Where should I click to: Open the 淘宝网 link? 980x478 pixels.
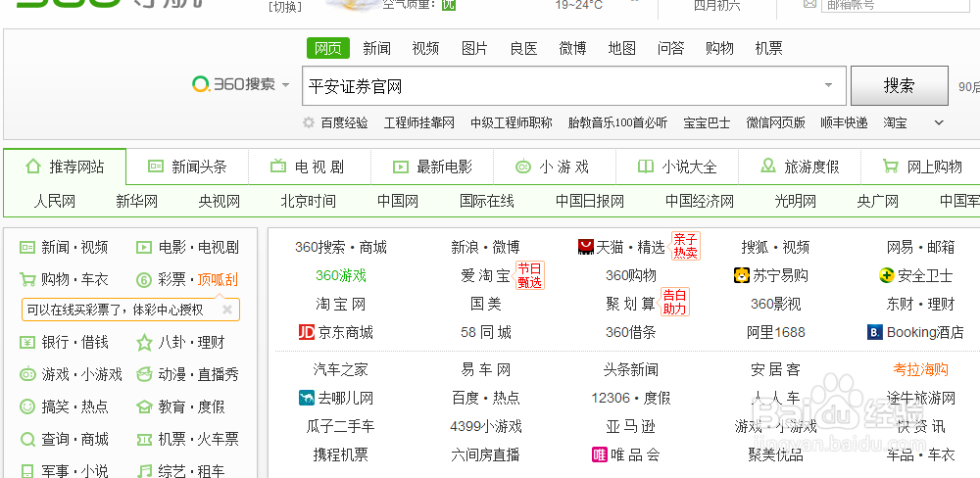point(341,305)
